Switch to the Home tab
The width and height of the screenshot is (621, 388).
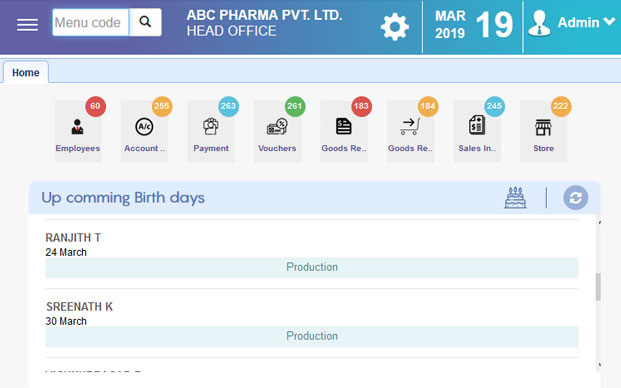pos(26,72)
